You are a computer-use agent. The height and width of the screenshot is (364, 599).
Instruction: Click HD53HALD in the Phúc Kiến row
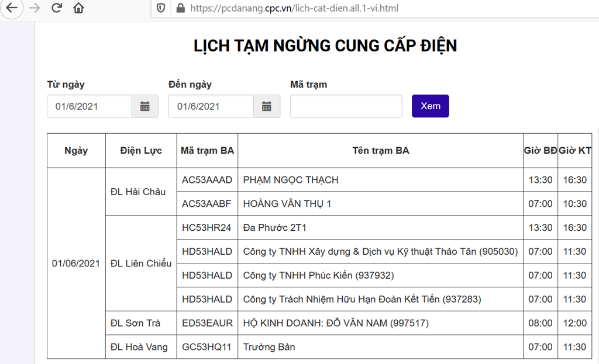point(207,275)
